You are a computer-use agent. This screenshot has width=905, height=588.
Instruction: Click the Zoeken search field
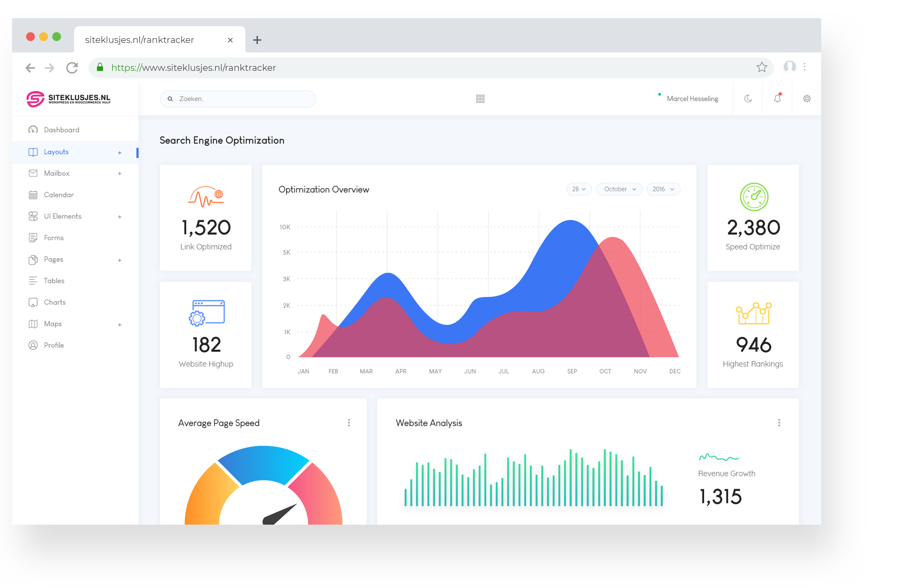coord(238,99)
